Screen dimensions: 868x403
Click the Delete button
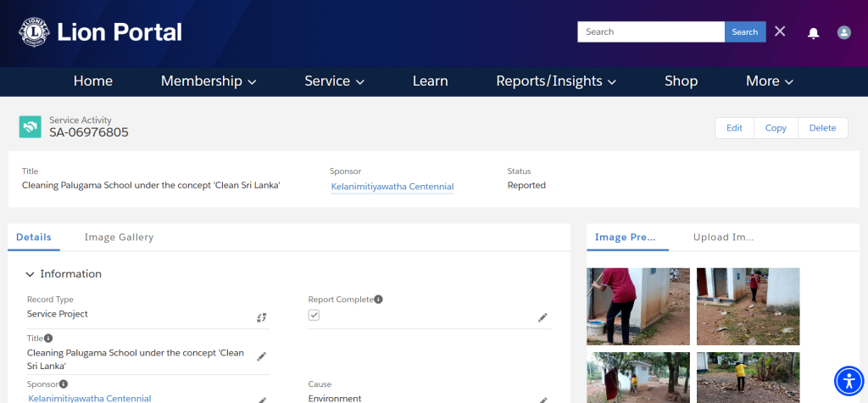(822, 128)
